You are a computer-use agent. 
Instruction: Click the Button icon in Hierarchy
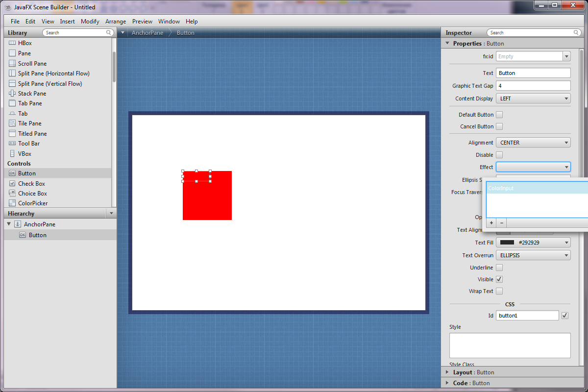23,235
